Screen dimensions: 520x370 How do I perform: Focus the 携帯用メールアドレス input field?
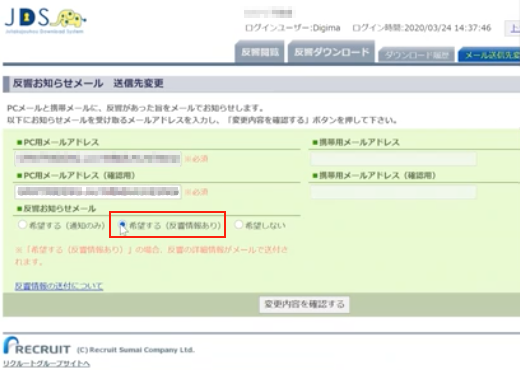pyautogui.click(x=393, y=159)
